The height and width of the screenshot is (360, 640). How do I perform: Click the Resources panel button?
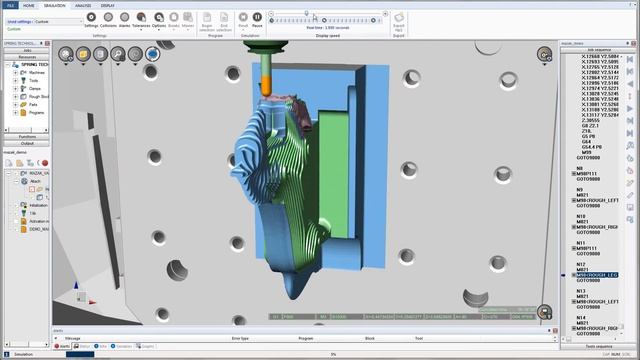coord(27,57)
